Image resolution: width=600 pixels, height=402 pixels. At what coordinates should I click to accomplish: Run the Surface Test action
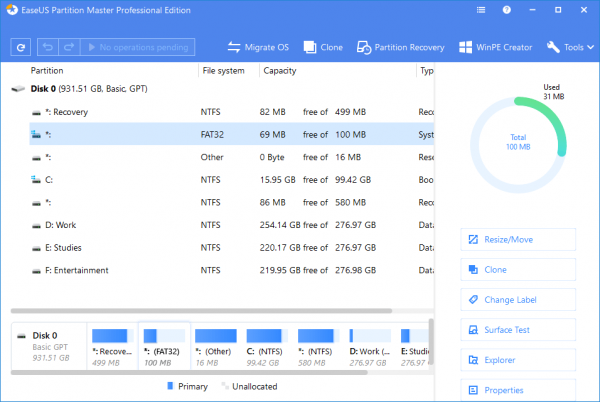click(518, 330)
